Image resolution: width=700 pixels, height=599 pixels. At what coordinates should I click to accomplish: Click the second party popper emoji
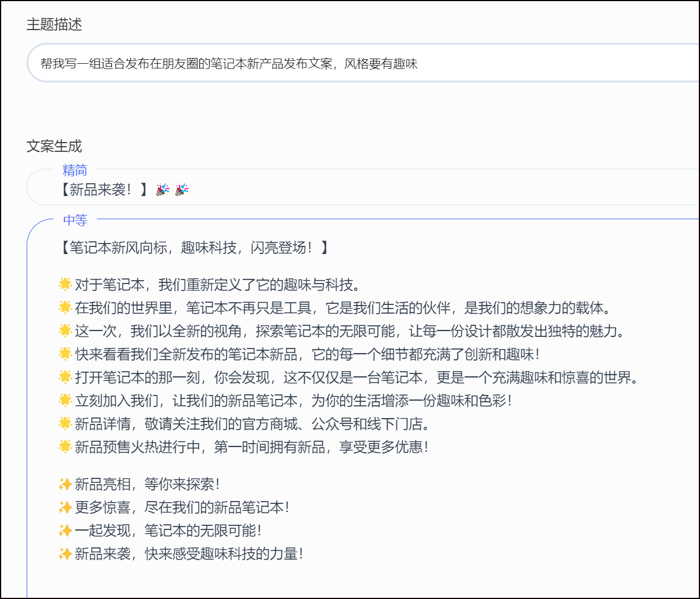(x=182, y=190)
